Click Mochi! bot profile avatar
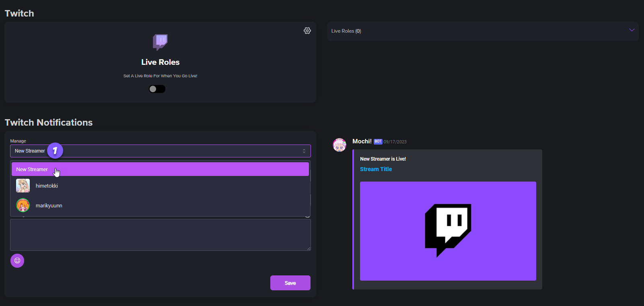This screenshot has width=644, height=306. click(x=339, y=145)
